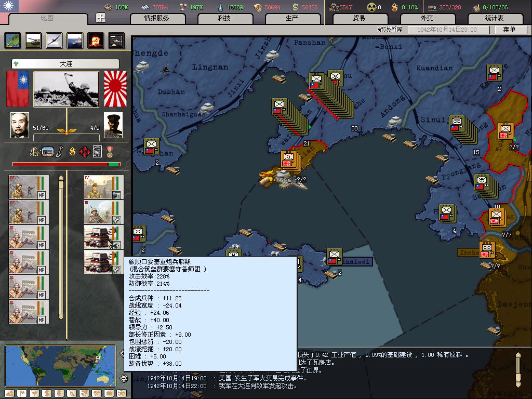Click the oil drop resource icon
Viewport: 532px width, 399px height.
point(220,7)
